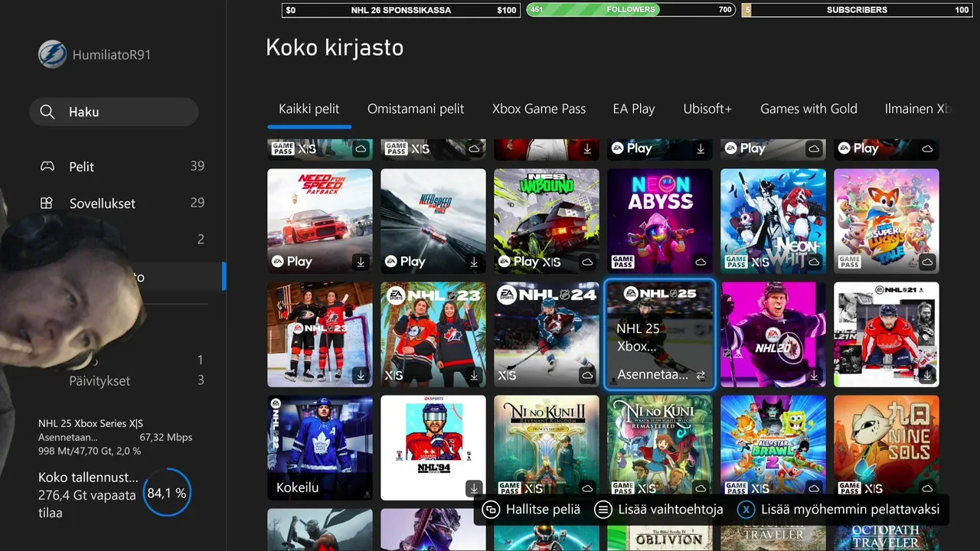Click the SUBSCRIBERS progress bar
This screenshot has width=980, height=551.
(857, 10)
